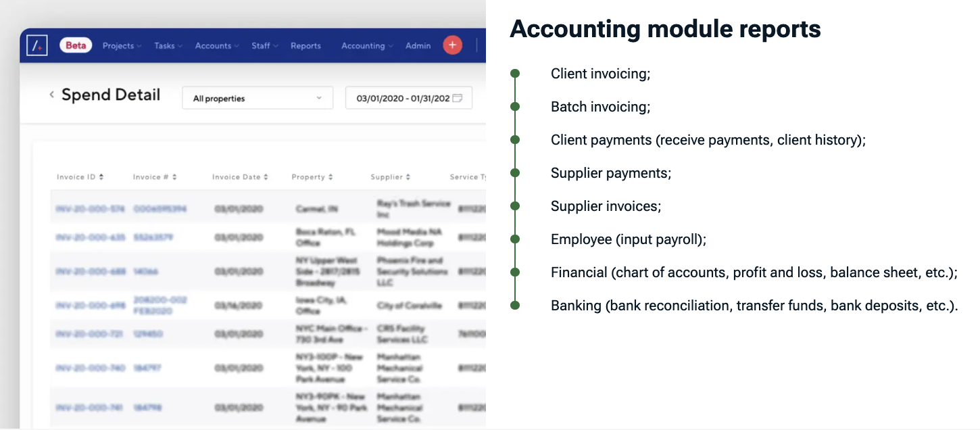
Task: Expand the Projects menu
Action: [122, 46]
